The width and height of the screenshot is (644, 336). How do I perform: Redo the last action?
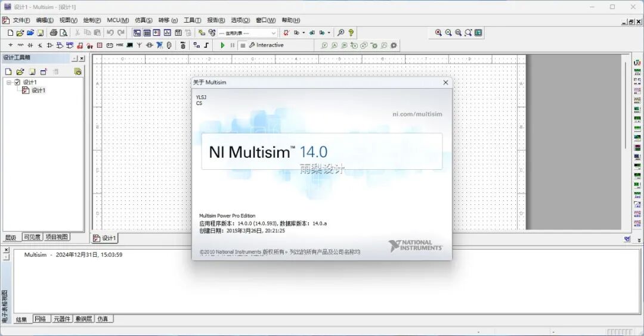click(120, 33)
